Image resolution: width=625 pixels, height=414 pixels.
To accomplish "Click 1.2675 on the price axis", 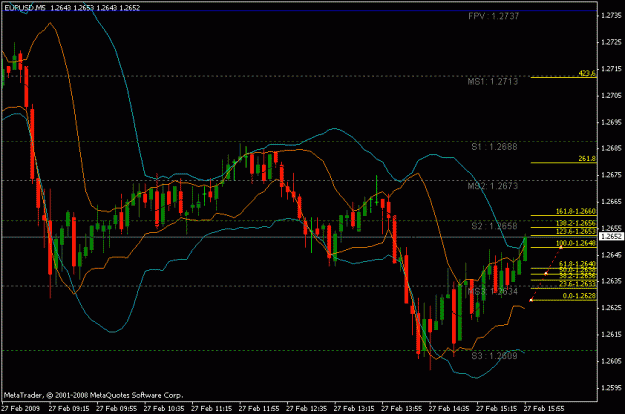I will [x=611, y=175].
